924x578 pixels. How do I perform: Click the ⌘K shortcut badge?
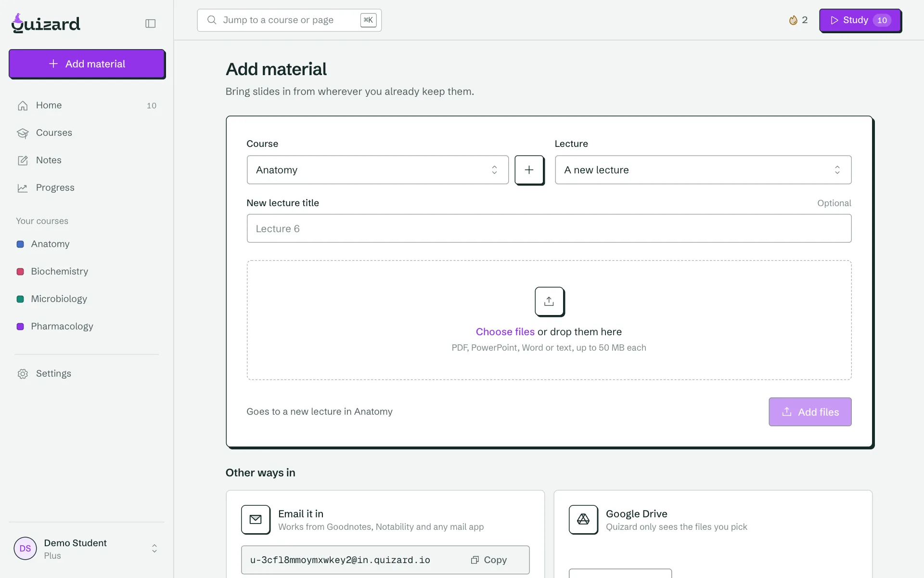[368, 20]
